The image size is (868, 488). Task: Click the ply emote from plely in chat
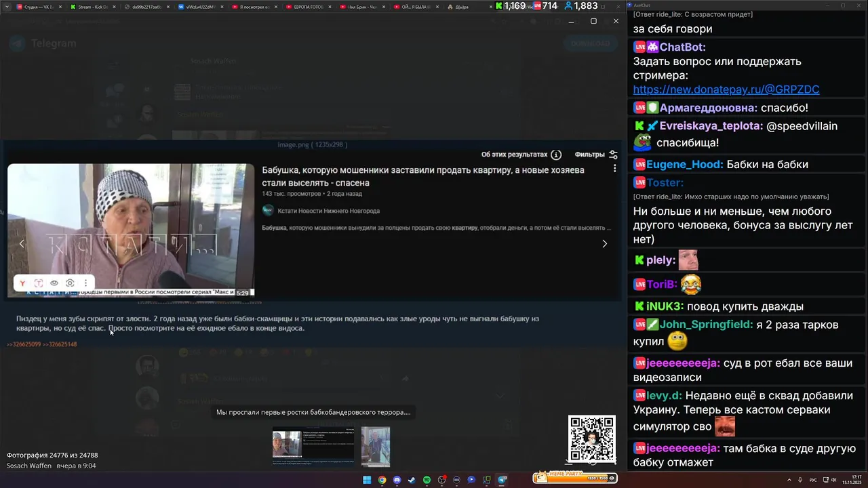688,260
